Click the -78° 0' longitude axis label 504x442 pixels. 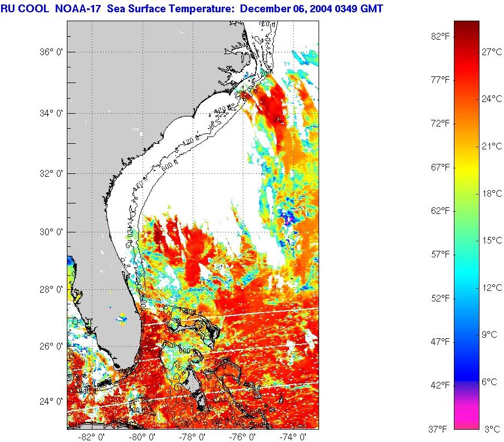click(x=195, y=437)
